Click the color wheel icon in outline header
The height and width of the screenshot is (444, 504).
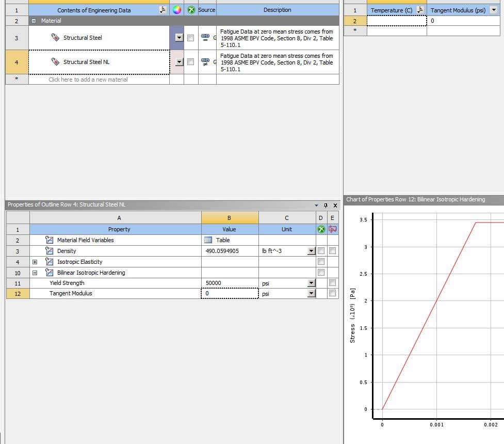(177, 10)
